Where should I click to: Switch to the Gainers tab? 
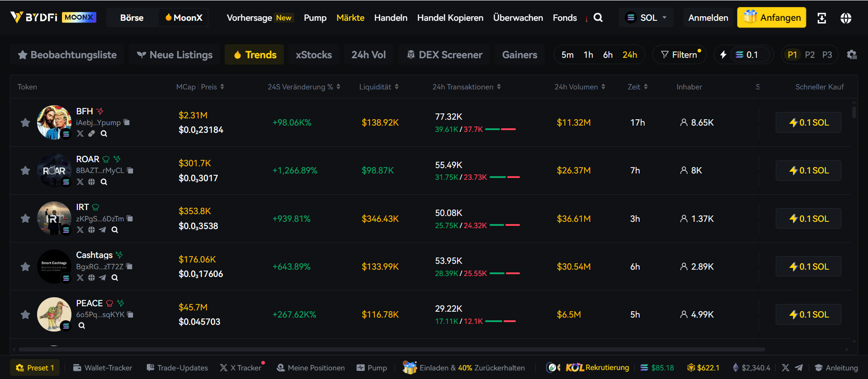click(x=519, y=55)
